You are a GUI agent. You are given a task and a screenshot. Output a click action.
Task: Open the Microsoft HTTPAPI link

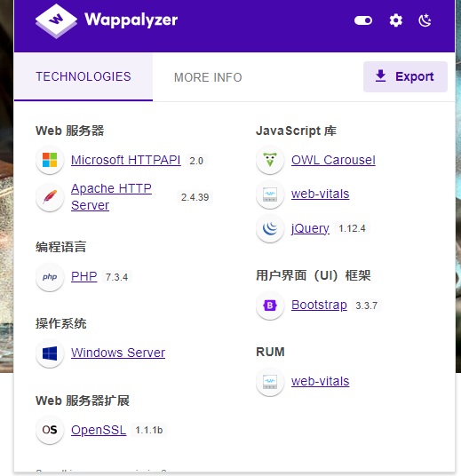tap(126, 160)
